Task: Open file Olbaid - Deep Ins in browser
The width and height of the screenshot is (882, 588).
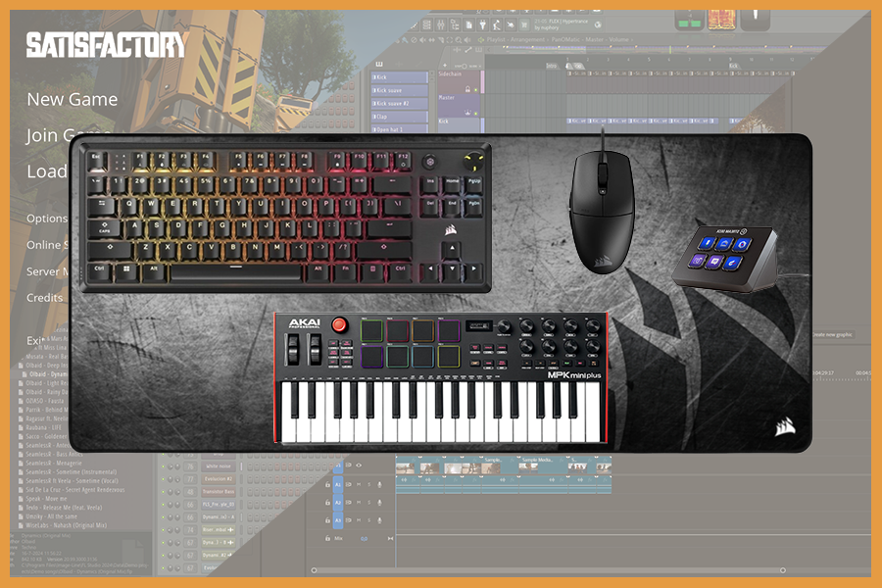Action: click(x=45, y=366)
